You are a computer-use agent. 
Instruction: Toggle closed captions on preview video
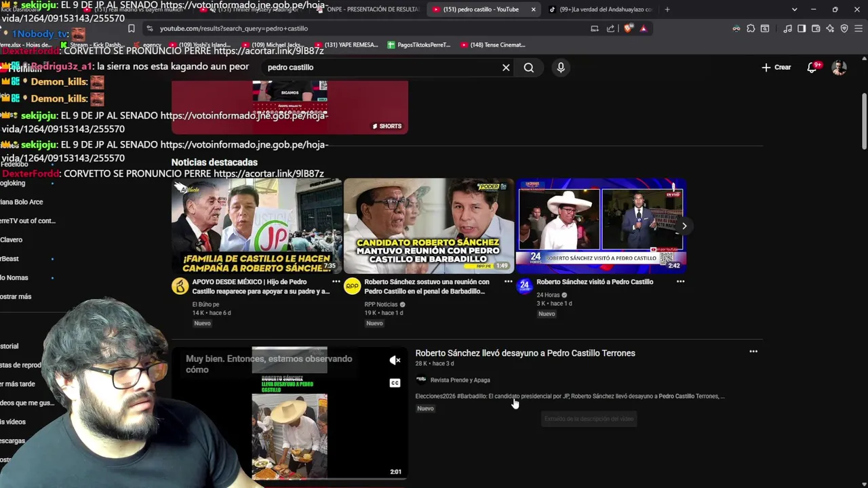coord(395,383)
